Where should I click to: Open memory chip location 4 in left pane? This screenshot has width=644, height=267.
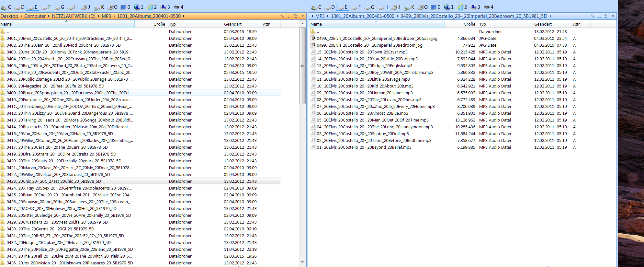click(178, 7)
